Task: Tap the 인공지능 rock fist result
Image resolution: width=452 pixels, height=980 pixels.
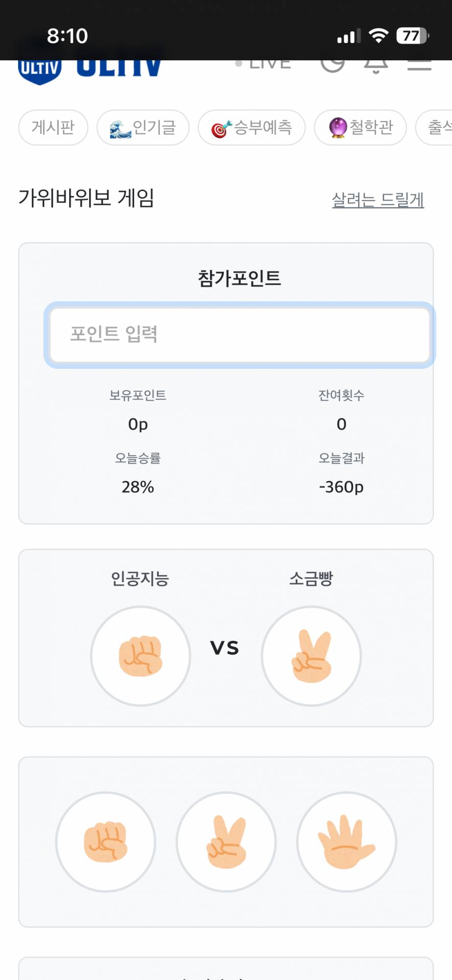Action: (141, 656)
